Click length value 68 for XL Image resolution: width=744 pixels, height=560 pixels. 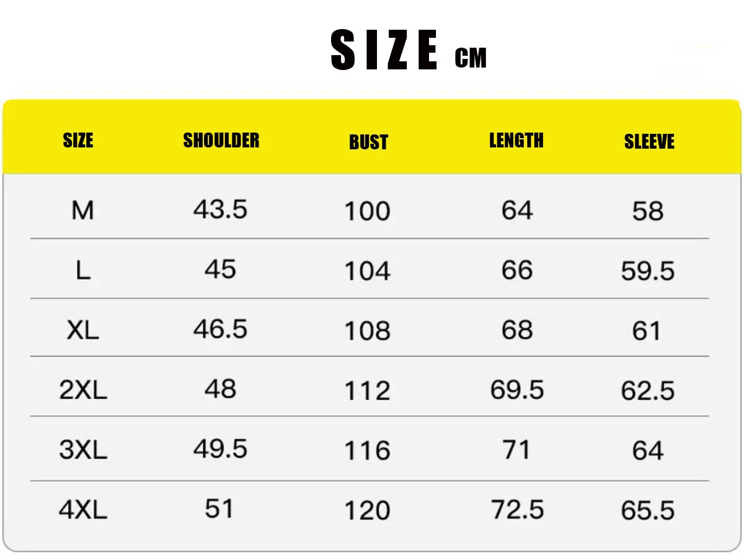pyautogui.click(x=517, y=330)
